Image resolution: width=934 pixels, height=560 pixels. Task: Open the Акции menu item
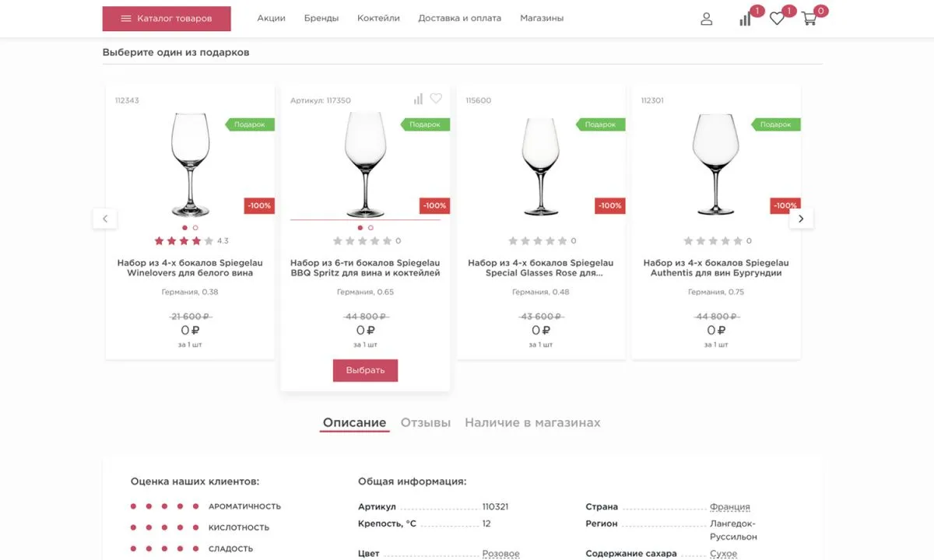click(x=270, y=16)
